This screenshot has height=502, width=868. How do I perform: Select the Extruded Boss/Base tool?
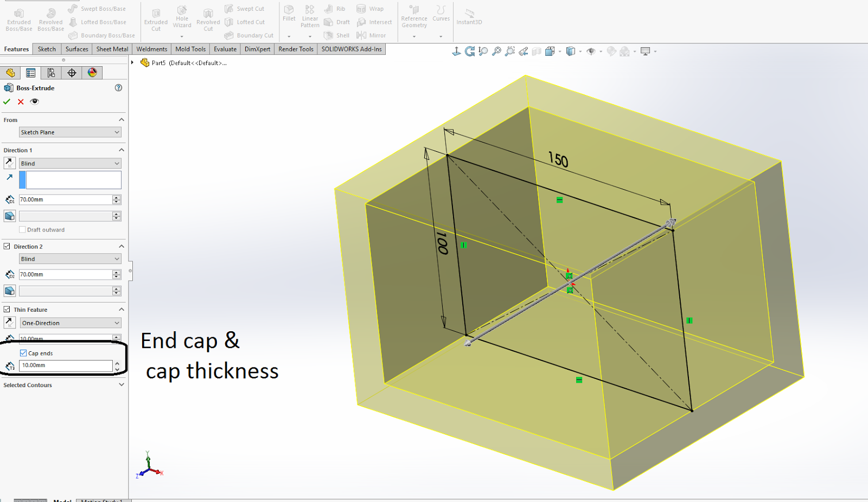(18, 18)
